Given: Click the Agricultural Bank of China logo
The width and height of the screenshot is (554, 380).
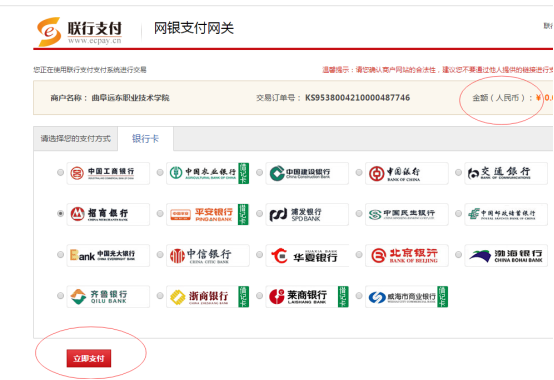Looking at the screenshot, I should (x=208, y=173).
